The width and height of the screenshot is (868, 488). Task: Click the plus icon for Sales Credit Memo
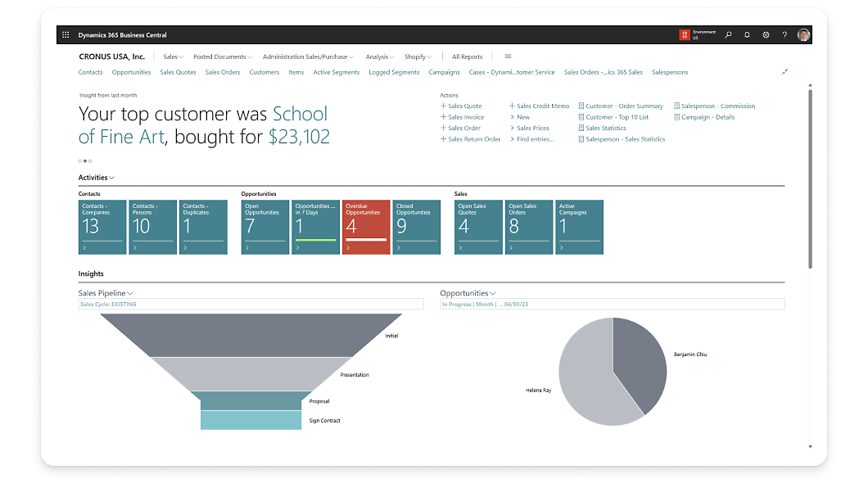click(x=512, y=106)
